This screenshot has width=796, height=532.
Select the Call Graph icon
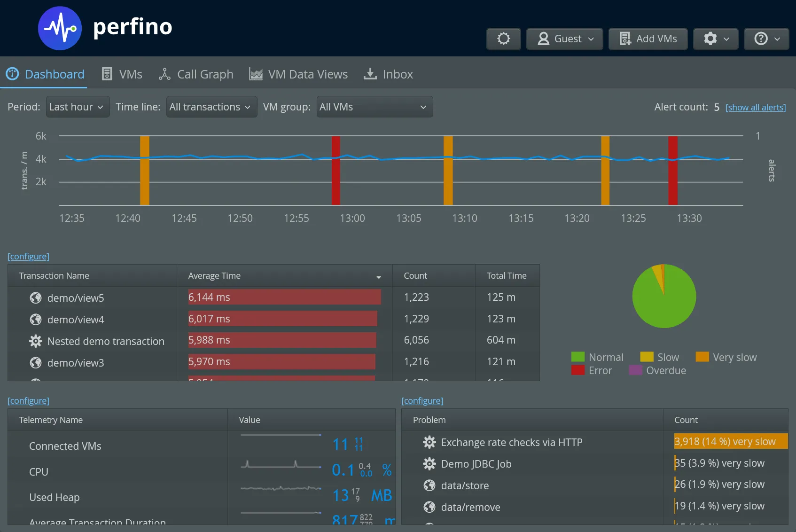(x=164, y=74)
